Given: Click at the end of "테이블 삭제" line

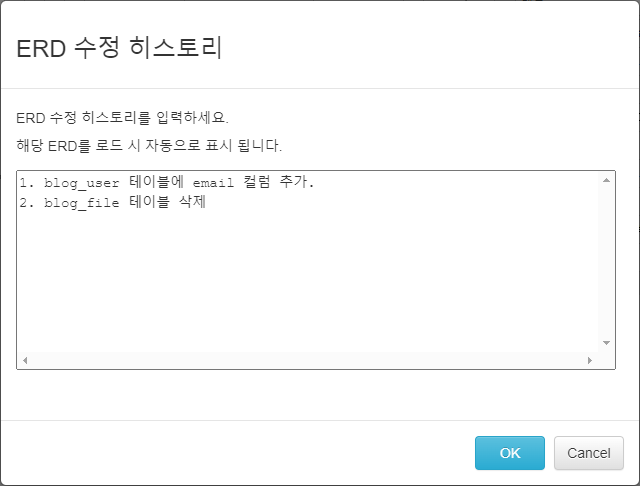Looking at the screenshot, I should click(x=206, y=203).
